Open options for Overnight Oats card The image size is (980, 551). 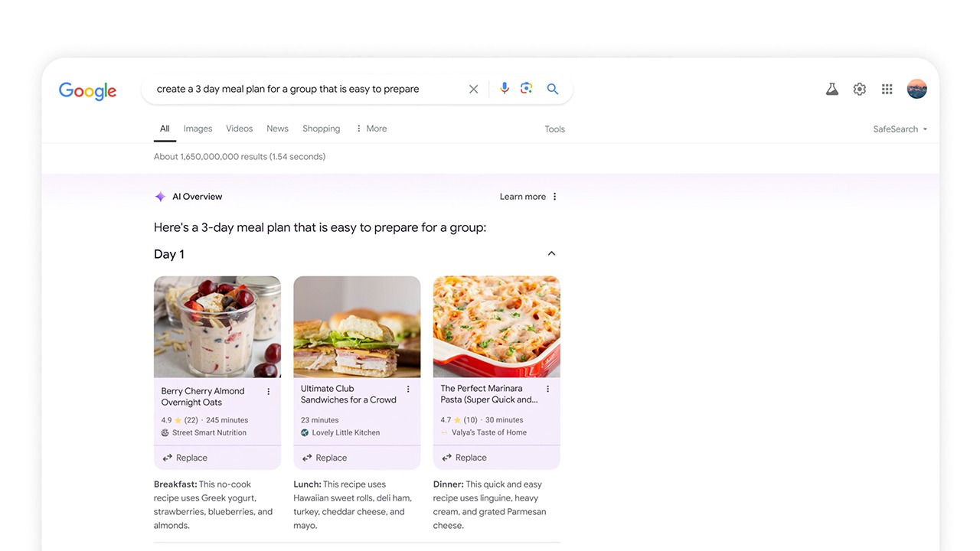point(268,392)
